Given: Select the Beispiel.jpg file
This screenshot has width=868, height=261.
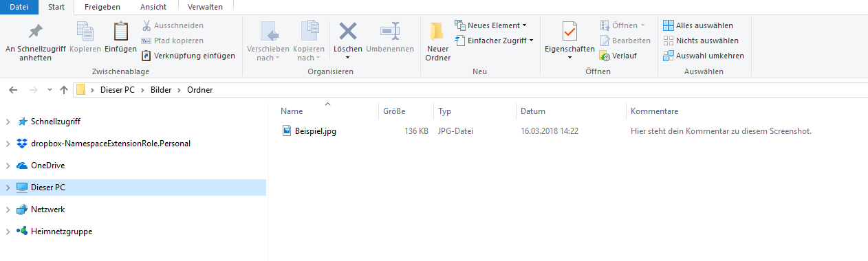Looking at the screenshot, I should pyautogui.click(x=316, y=131).
